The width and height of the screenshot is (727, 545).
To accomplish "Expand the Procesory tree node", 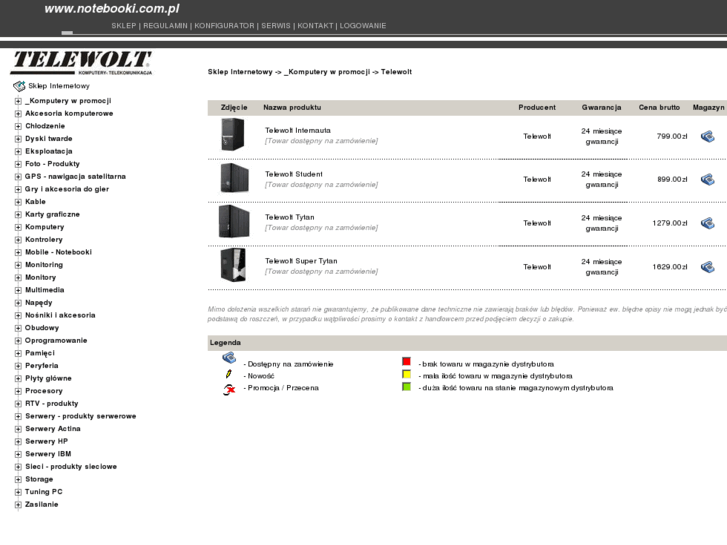I will click(x=18, y=391).
